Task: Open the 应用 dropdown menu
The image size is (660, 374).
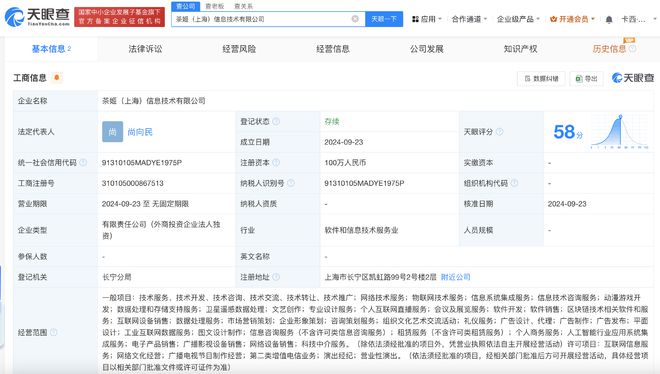Action: (426, 19)
